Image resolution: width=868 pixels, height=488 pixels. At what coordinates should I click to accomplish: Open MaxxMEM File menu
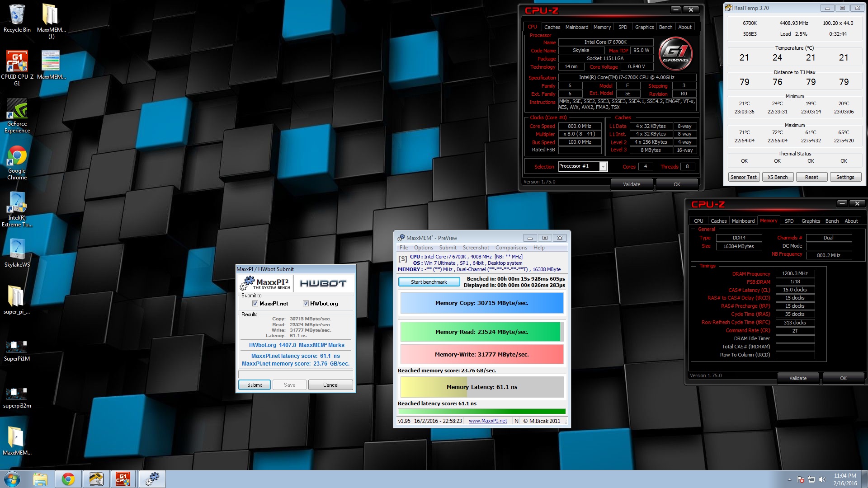pyautogui.click(x=404, y=248)
